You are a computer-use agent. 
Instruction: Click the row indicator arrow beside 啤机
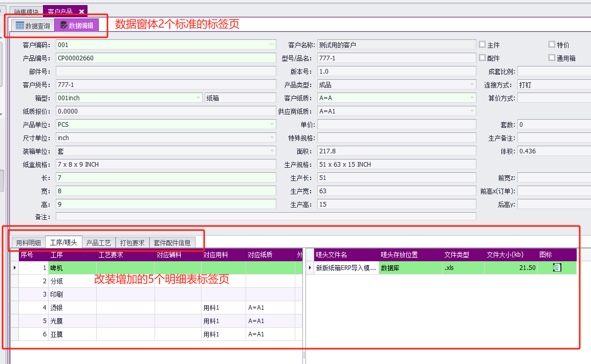pos(15,268)
